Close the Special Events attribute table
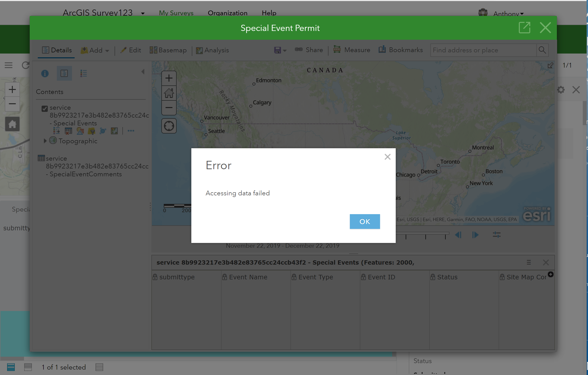 point(546,262)
